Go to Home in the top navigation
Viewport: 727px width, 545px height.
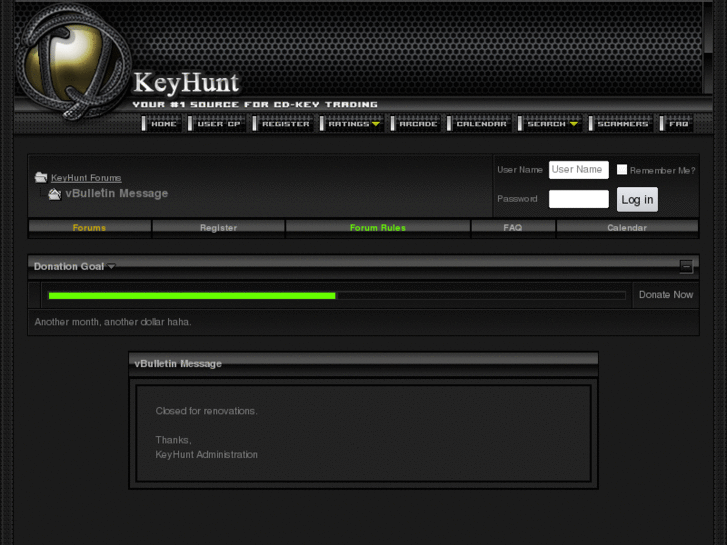click(160, 124)
